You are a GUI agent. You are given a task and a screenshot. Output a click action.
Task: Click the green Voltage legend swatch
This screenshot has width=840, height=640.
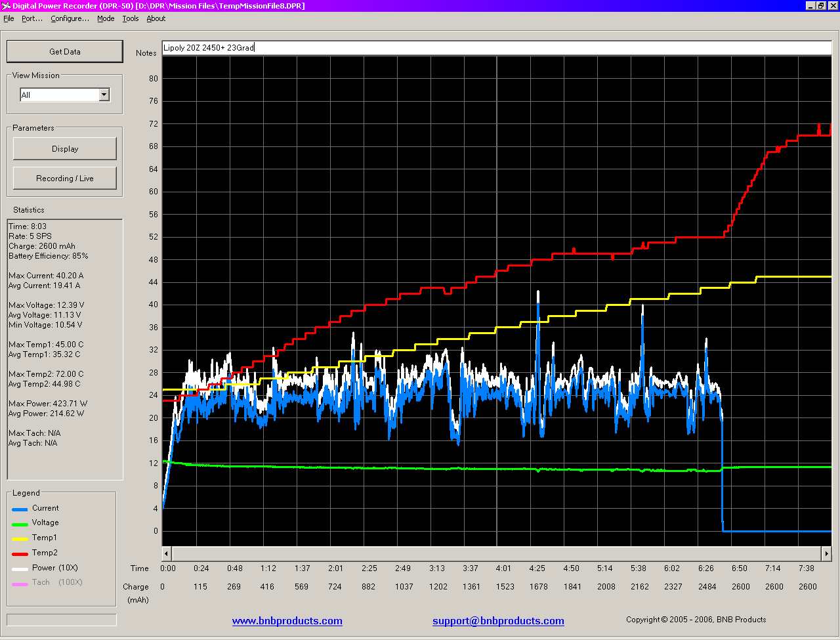(x=20, y=524)
